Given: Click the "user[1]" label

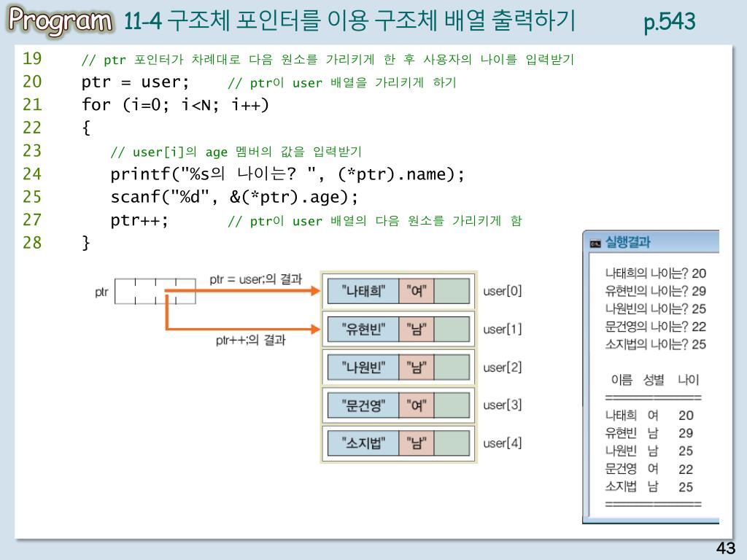Looking at the screenshot, I should coord(503,329).
